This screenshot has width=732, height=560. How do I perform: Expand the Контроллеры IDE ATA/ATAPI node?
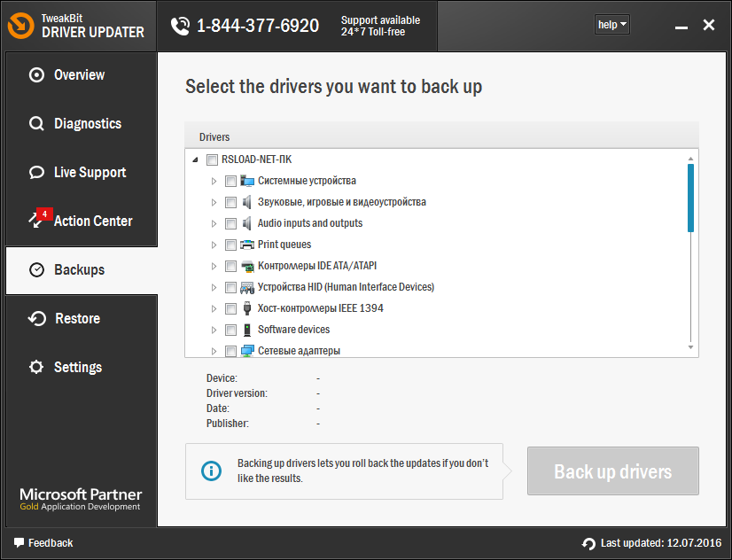[214, 266]
